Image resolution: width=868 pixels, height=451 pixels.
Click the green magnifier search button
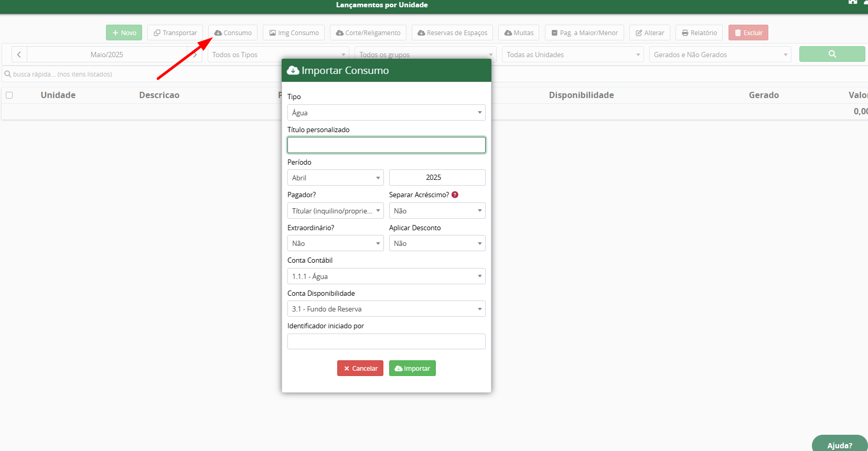[832, 54]
